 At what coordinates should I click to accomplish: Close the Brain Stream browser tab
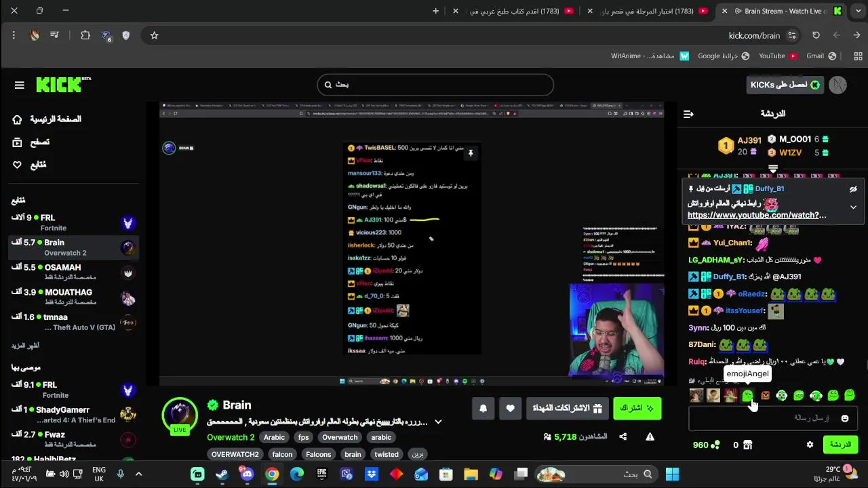click(725, 11)
